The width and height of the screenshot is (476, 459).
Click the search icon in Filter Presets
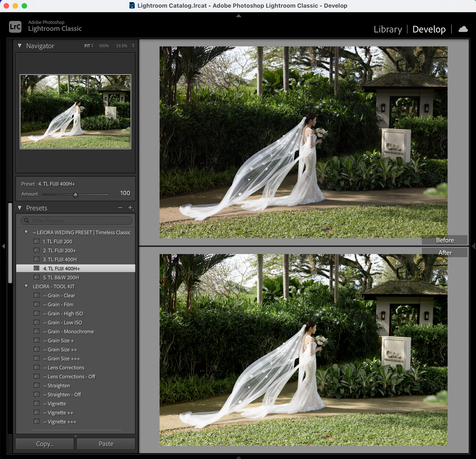pyautogui.click(x=26, y=220)
